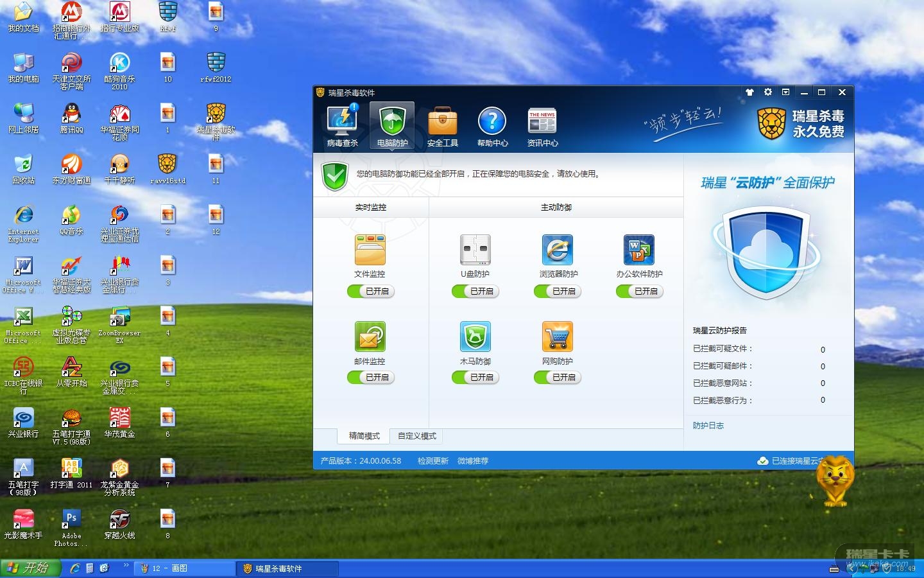924x578 pixels.
Task: Toggle the U盘防护 已开启 switch
Action: (x=475, y=292)
